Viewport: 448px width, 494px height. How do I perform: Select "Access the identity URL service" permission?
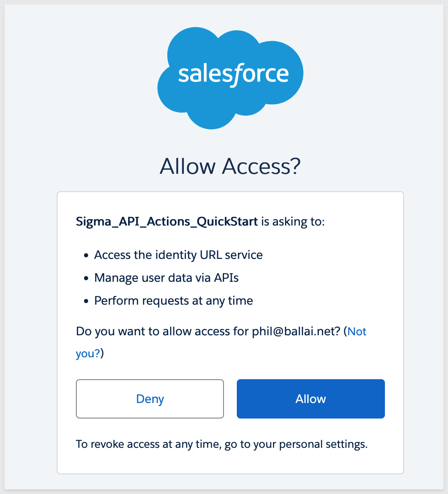coord(178,255)
